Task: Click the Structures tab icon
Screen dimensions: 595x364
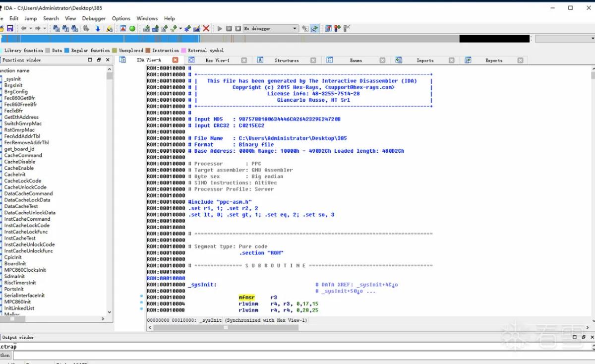Action: point(260,60)
